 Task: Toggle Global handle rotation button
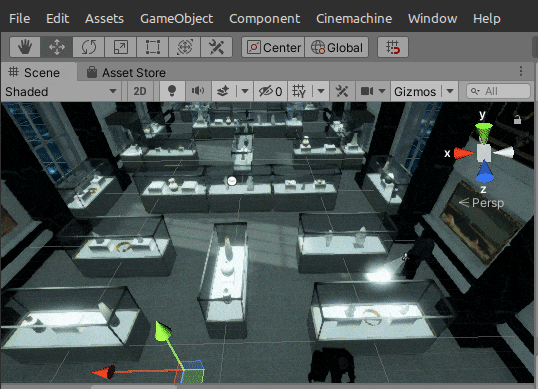(337, 47)
